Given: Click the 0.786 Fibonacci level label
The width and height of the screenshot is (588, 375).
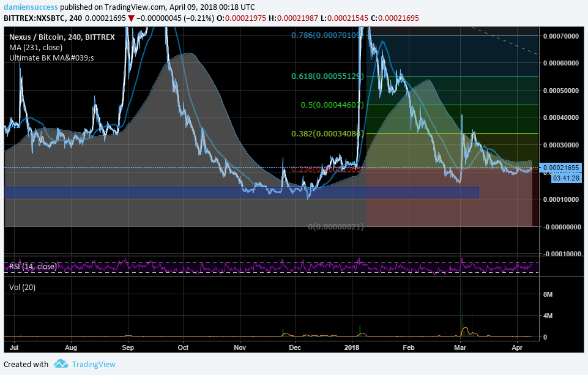Looking at the screenshot, I should [x=327, y=35].
